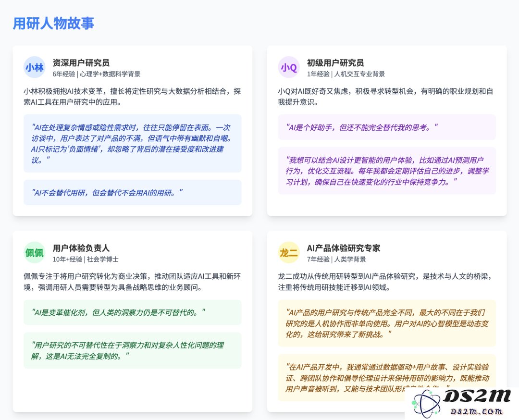
Task: Click subtitle 1年经验 | 人机交互专业背景
Action: pyautogui.click(x=346, y=74)
